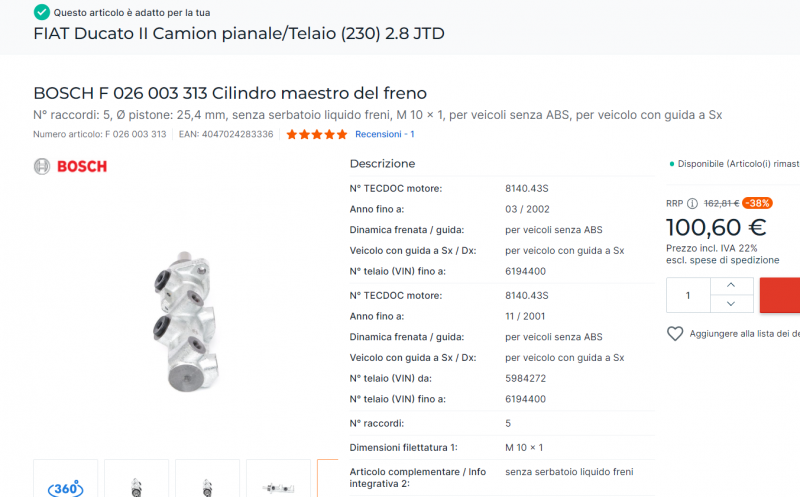The height and width of the screenshot is (497, 800).
Task: Click Aggiungere alla lista dei desideri link
Action: [x=745, y=334]
